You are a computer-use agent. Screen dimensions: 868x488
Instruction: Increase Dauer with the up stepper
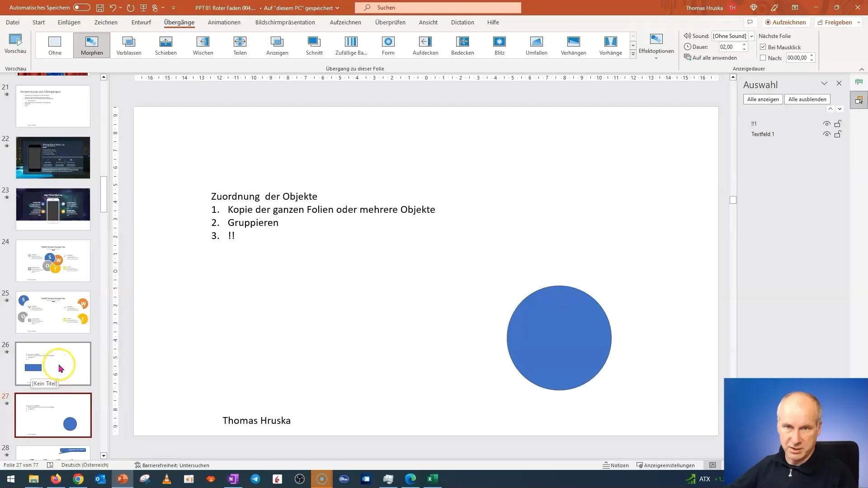coord(744,45)
